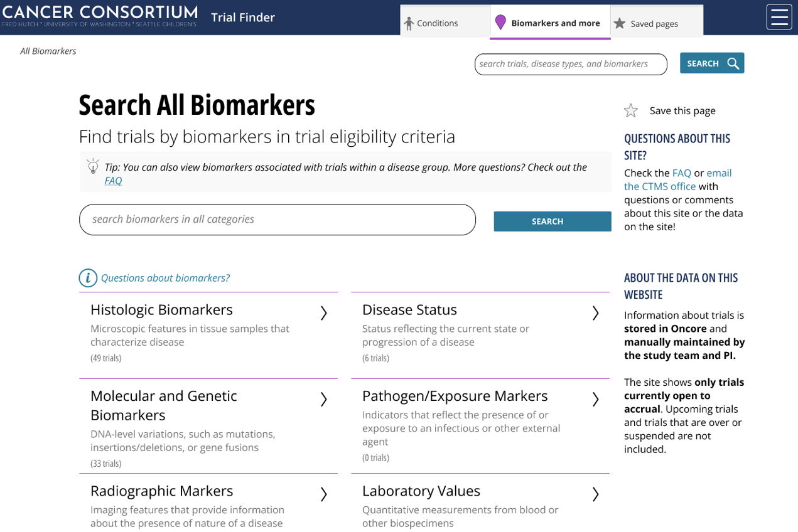
Task: Open the FAQ link in the tip box
Action: pos(113,181)
